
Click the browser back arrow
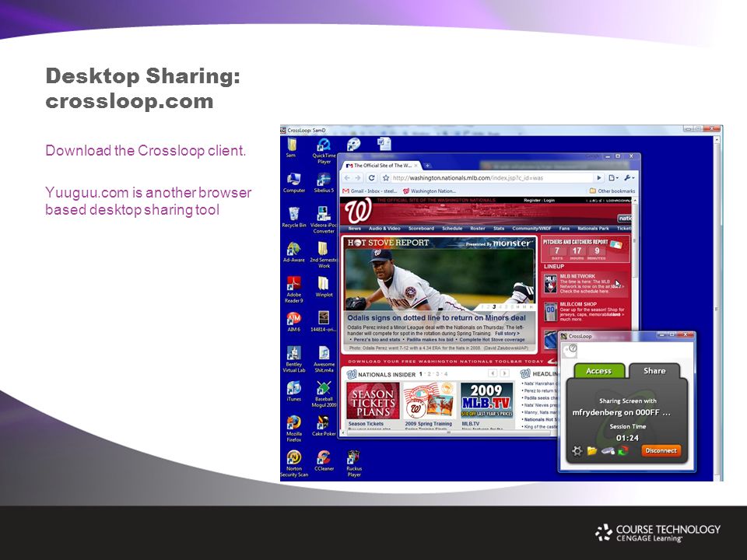pos(347,177)
